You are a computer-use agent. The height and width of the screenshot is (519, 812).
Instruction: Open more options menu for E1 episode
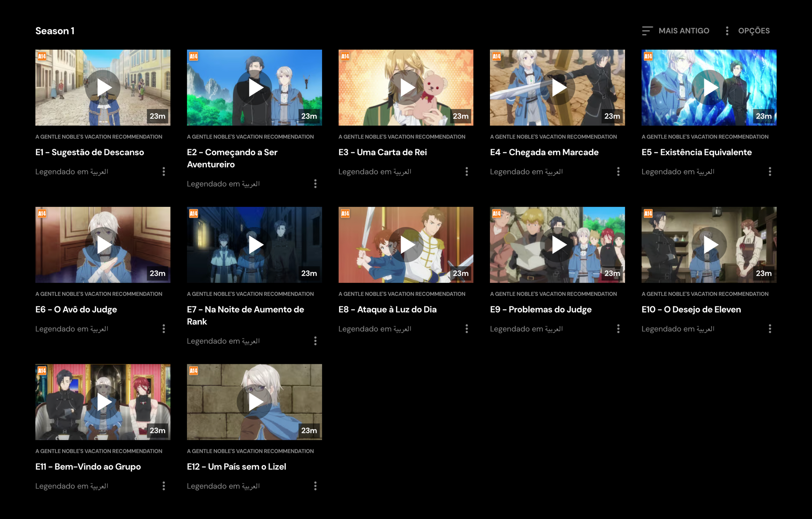[x=163, y=172]
